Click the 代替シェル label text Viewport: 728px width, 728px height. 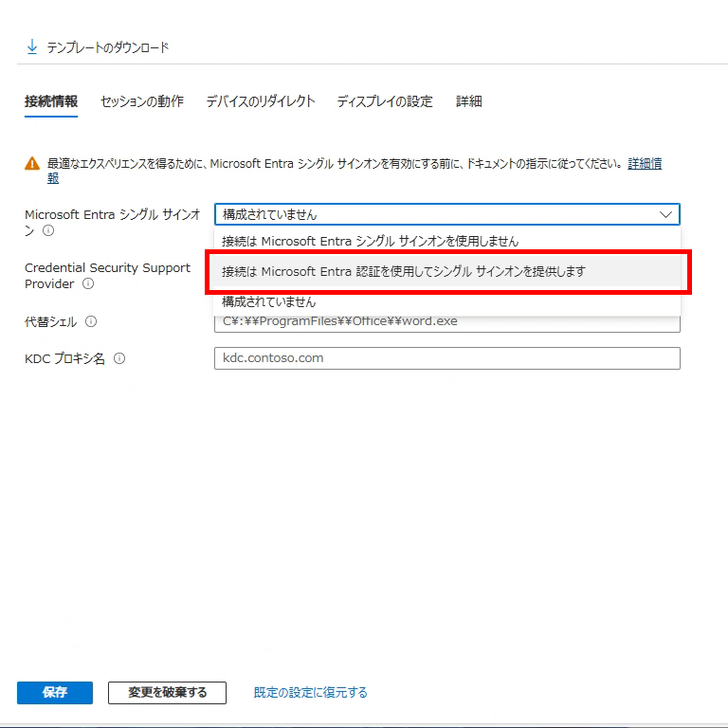pyautogui.click(x=50, y=321)
